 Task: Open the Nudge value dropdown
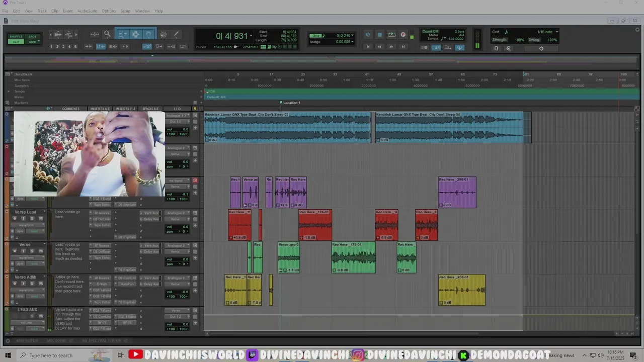click(352, 42)
